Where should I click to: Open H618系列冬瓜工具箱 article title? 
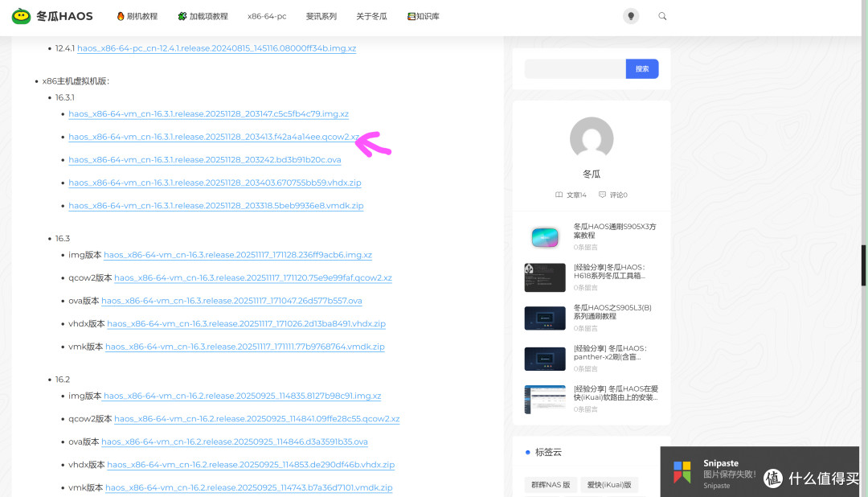609,272
